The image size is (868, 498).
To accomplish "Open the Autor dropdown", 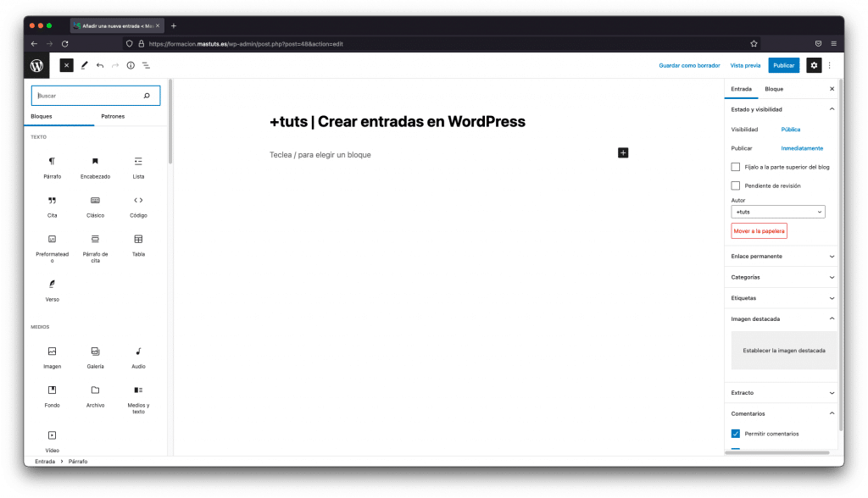I will coord(778,212).
